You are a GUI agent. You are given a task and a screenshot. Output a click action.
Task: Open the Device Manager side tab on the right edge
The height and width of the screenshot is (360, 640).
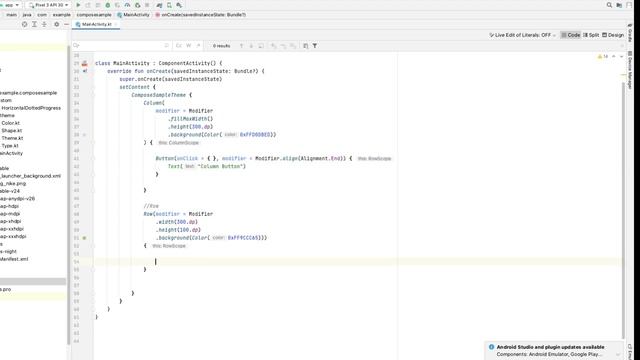[x=630, y=70]
